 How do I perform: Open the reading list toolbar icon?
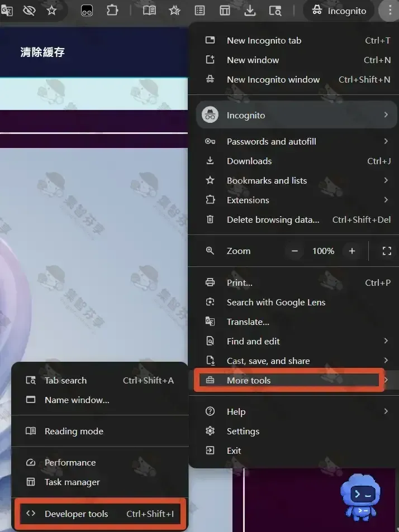199,11
